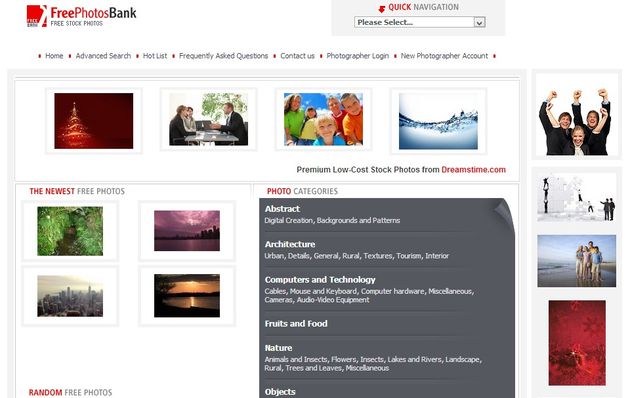Open the Computers and Technology category
Viewport: 630px width, 398px height.
click(320, 280)
